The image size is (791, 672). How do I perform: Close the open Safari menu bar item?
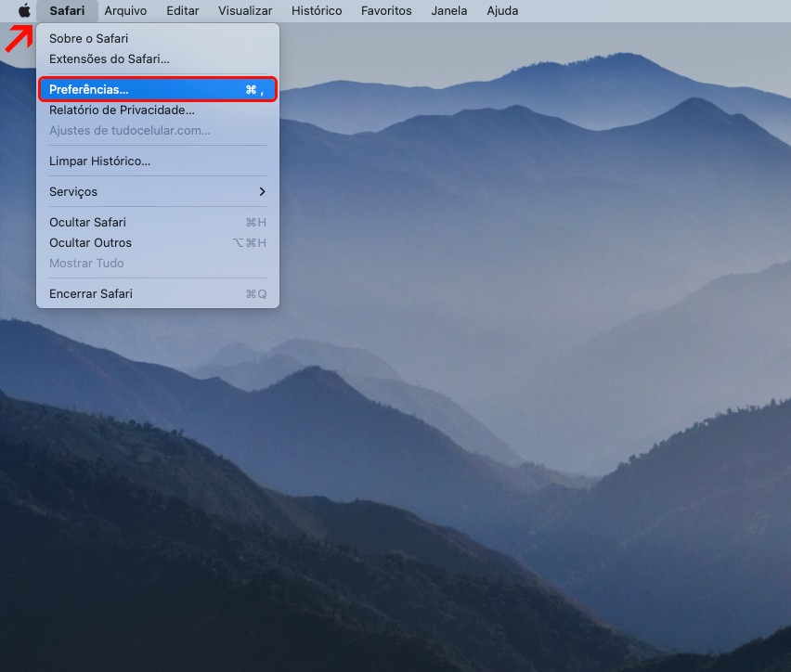(67, 11)
